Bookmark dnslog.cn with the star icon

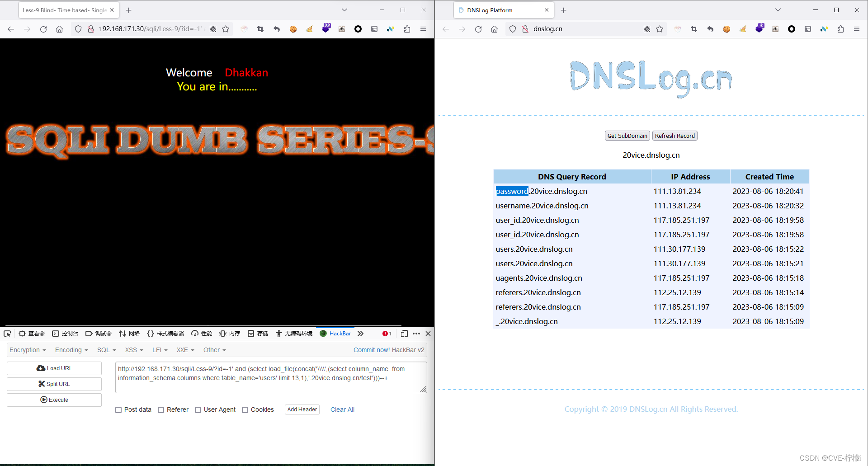tap(660, 29)
